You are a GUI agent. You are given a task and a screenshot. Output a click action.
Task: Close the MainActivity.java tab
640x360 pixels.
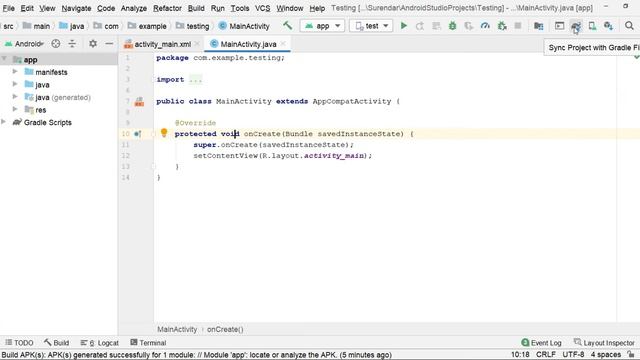[283, 43]
